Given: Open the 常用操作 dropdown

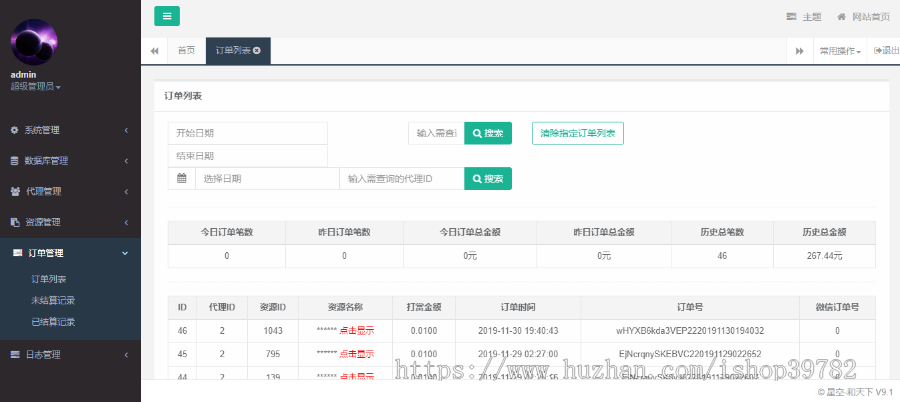Looking at the screenshot, I should tap(840, 50).
